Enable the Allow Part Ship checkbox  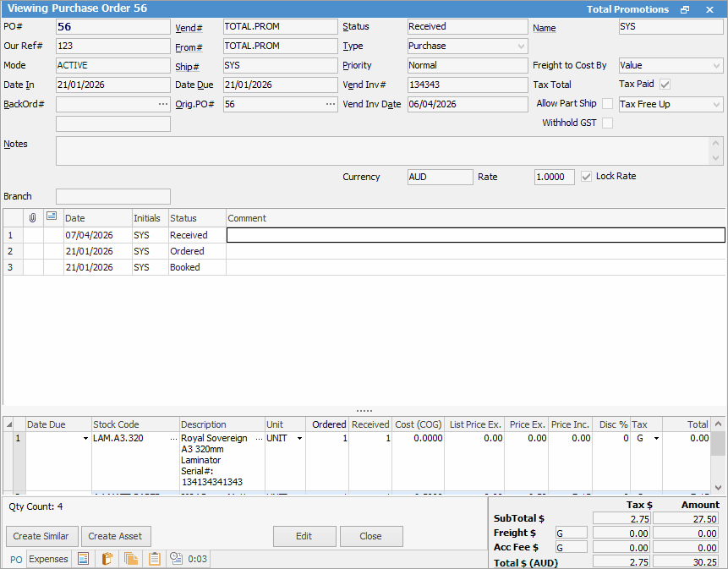[x=607, y=103]
